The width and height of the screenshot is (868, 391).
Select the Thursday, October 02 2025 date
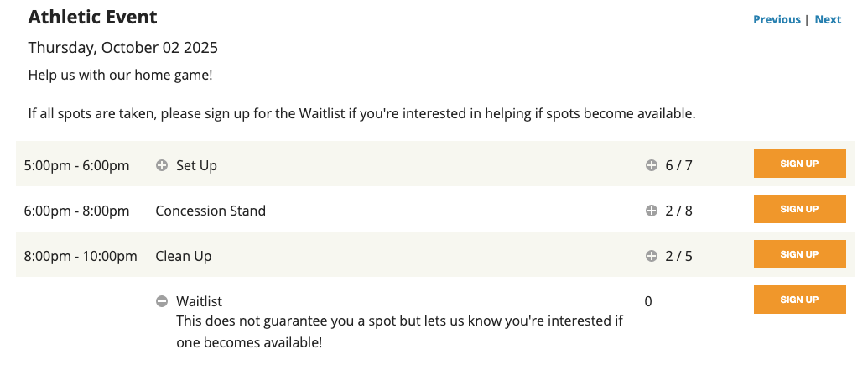pyautogui.click(x=123, y=47)
